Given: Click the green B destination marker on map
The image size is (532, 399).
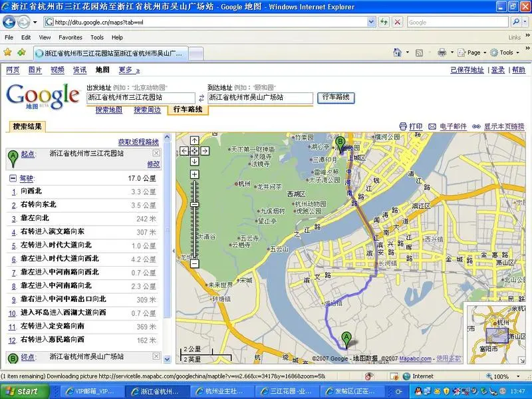Looking at the screenshot, I should click(340, 145).
